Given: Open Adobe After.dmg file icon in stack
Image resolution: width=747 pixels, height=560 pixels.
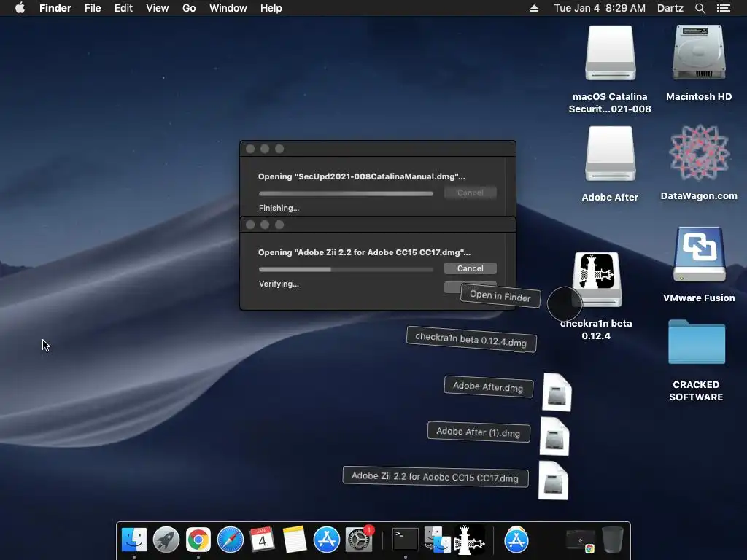Looking at the screenshot, I should tap(557, 392).
